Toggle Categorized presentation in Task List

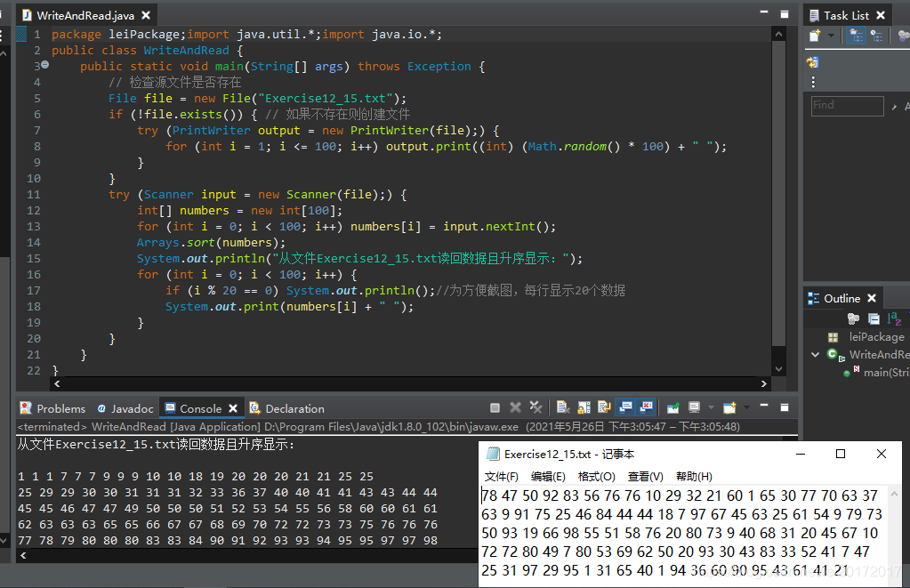[856, 36]
